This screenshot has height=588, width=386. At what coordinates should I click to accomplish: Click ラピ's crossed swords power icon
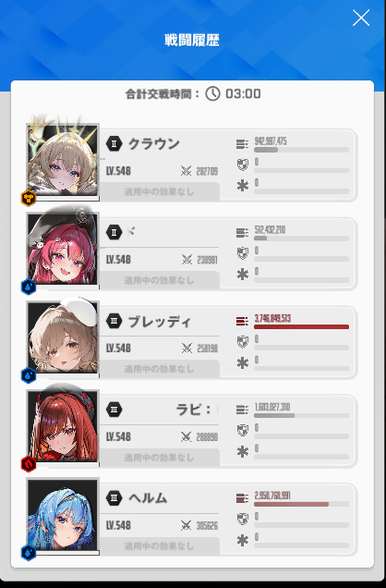187,437
